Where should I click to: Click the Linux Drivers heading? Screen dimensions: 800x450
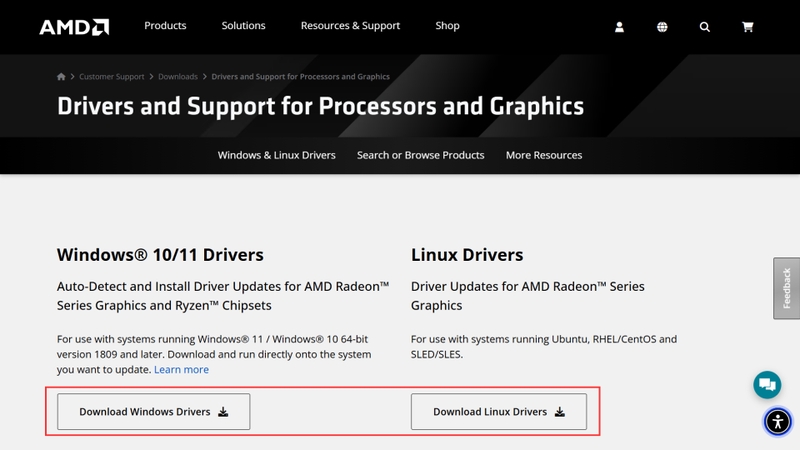(x=467, y=255)
